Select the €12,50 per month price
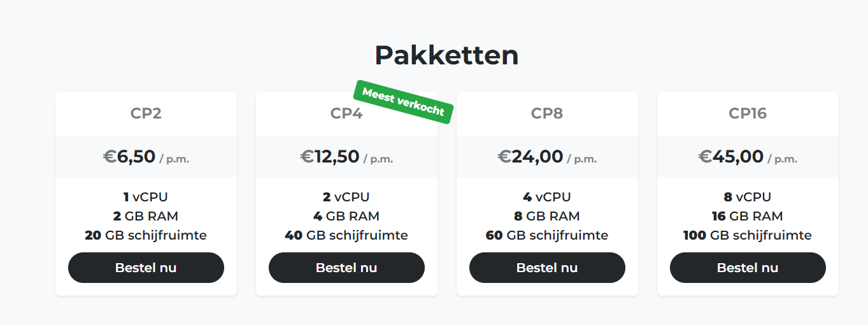Image resolution: width=868 pixels, height=325 pixels. (x=346, y=157)
